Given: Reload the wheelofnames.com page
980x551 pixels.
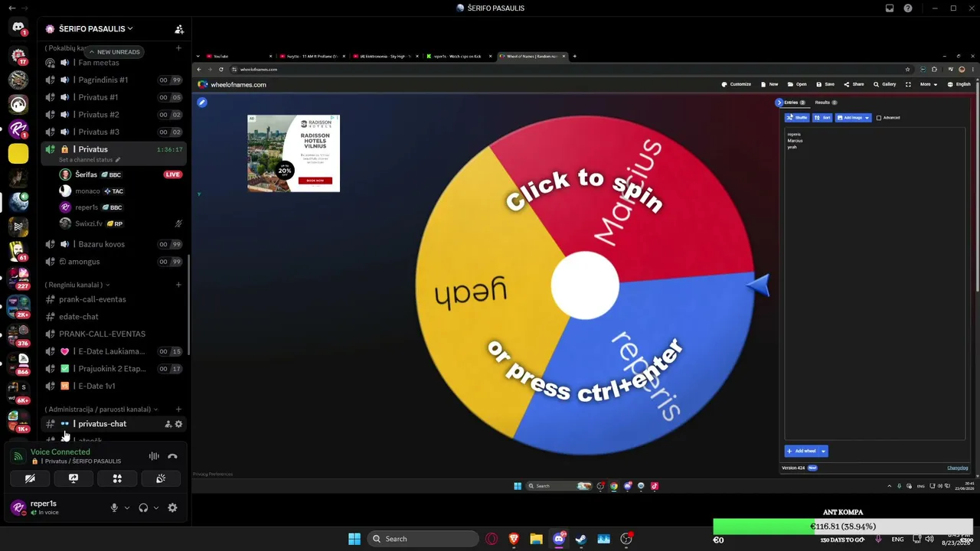Looking at the screenshot, I should [x=221, y=70].
